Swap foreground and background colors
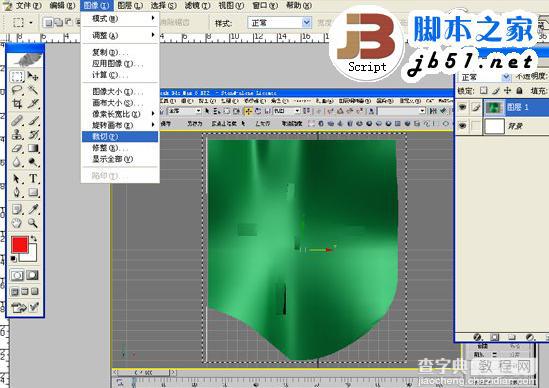The width and height of the screenshot is (549, 388). click(x=34, y=239)
